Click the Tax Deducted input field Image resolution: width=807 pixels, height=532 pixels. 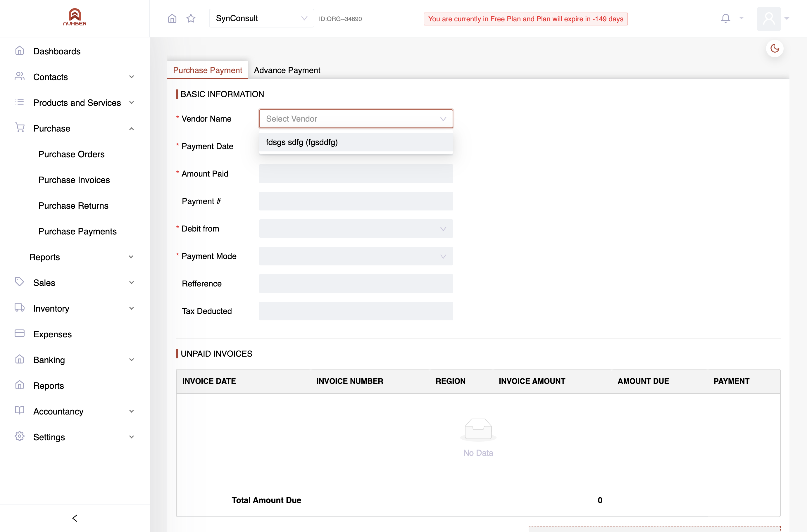pyautogui.click(x=356, y=311)
